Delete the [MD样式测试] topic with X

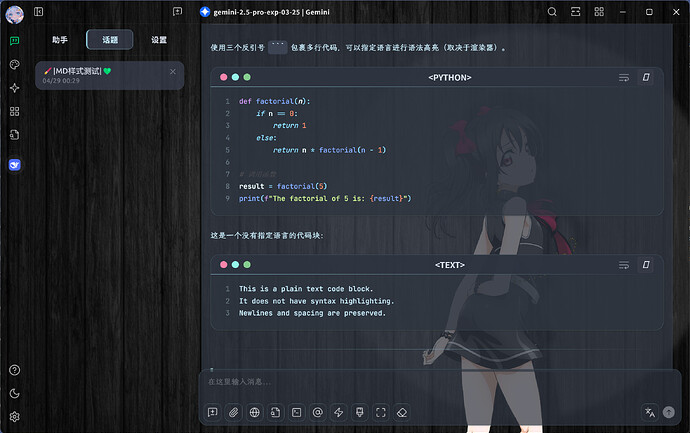(173, 72)
